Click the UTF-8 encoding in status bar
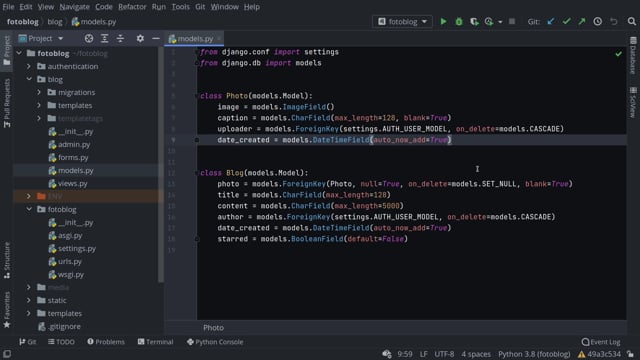The width and height of the screenshot is (640, 360). (444, 354)
